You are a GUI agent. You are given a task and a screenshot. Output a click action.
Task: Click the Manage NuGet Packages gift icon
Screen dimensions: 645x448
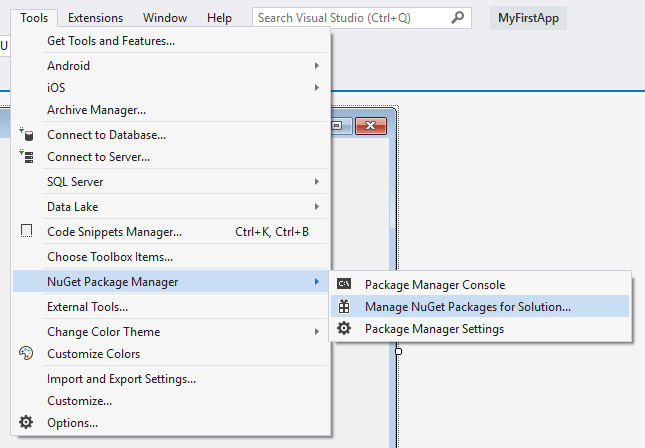click(344, 306)
